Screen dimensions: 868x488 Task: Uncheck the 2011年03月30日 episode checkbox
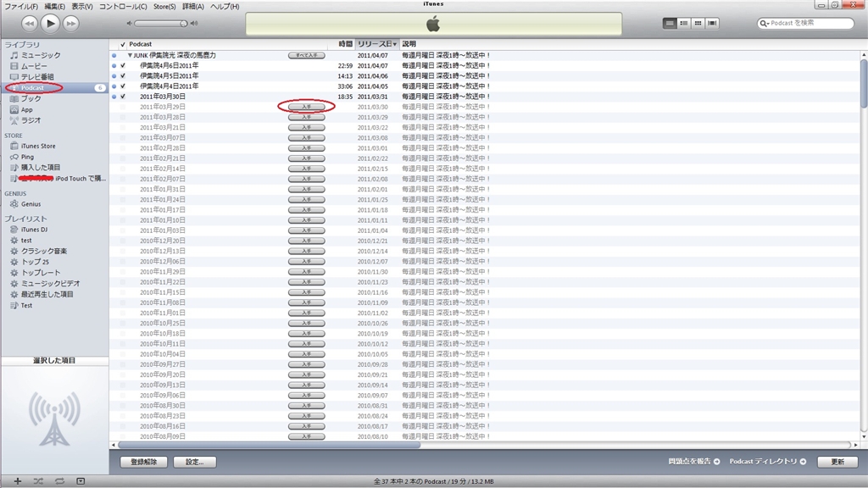click(123, 97)
